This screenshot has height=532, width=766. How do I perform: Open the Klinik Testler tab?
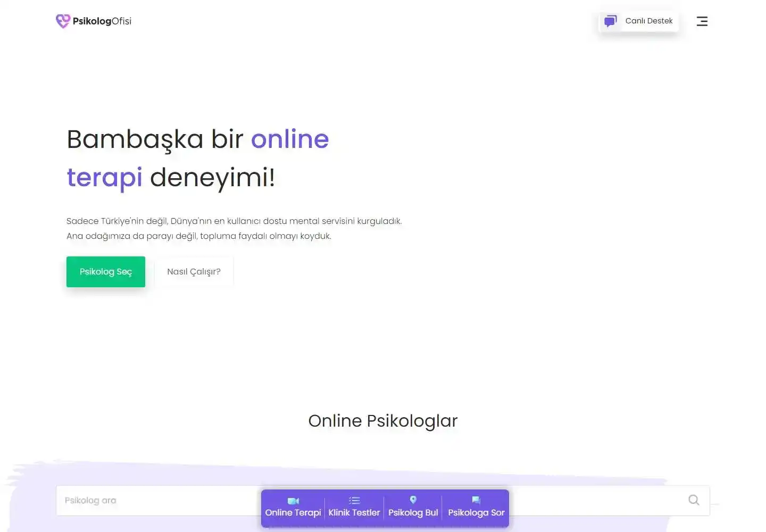coord(354,509)
